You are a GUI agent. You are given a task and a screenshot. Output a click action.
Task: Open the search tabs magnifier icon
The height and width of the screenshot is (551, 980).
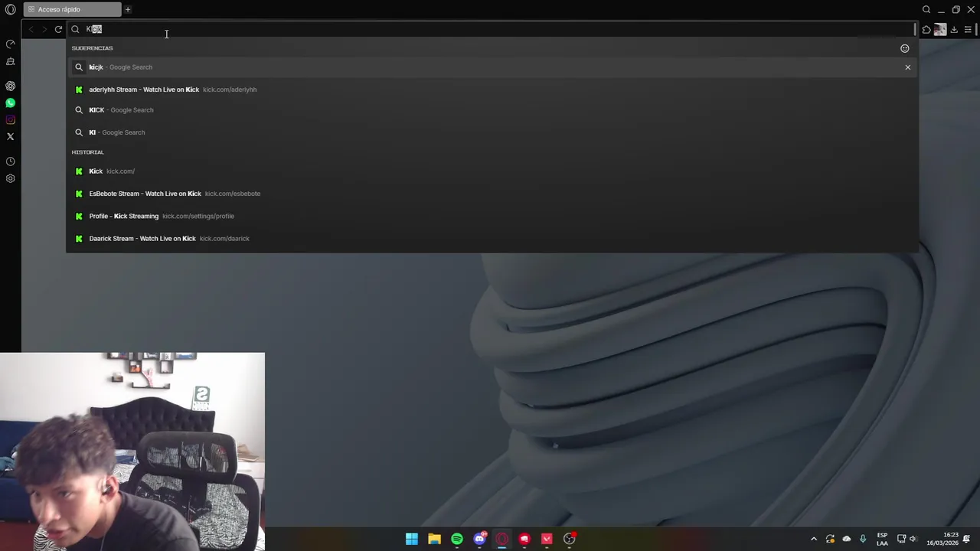tap(926, 9)
